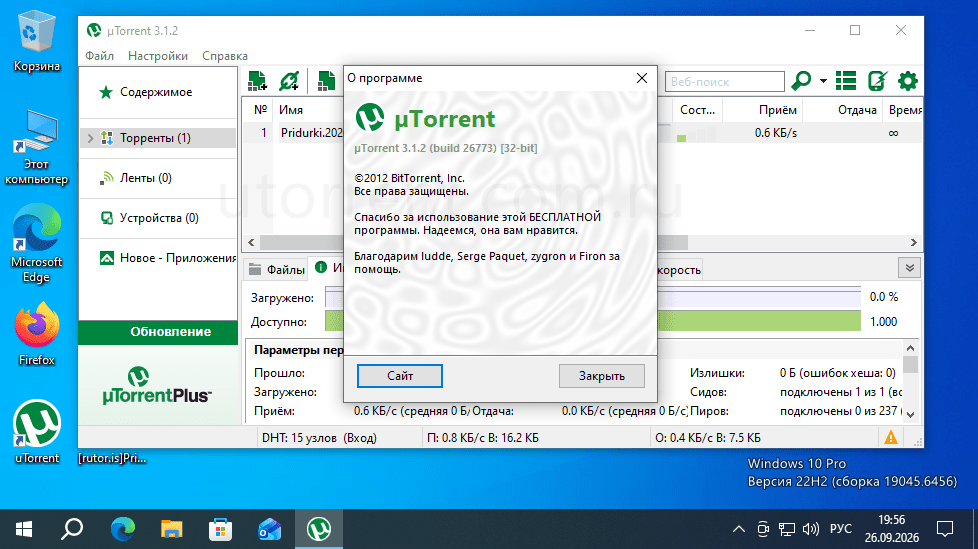Open Корзина desktop icon
Image resolution: width=978 pixels, height=549 pixels.
37,41
